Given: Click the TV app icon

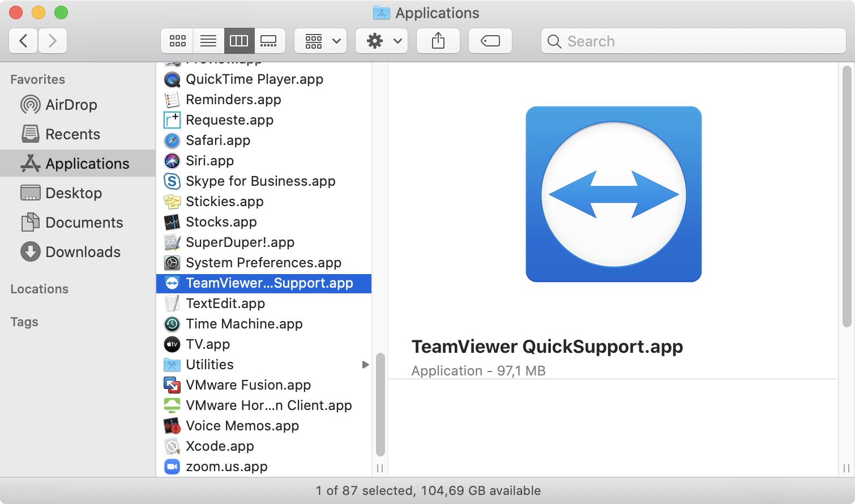Looking at the screenshot, I should coord(172,344).
